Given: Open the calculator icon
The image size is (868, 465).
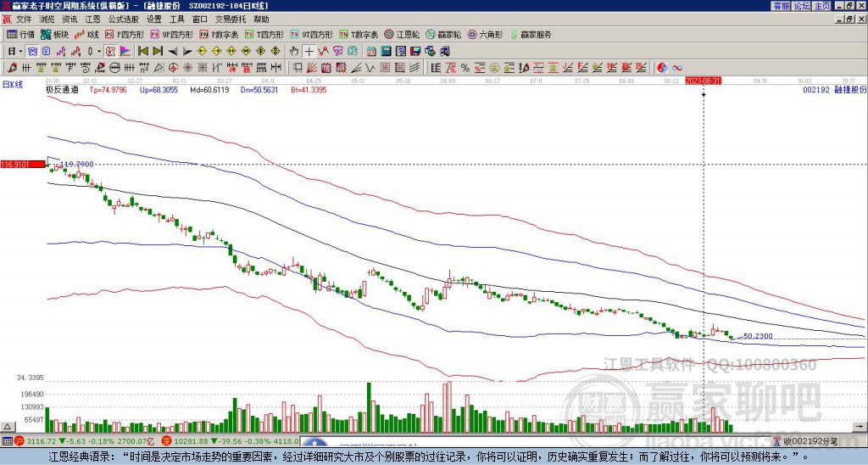Looking at the screenshot, I should pos(386,52).
